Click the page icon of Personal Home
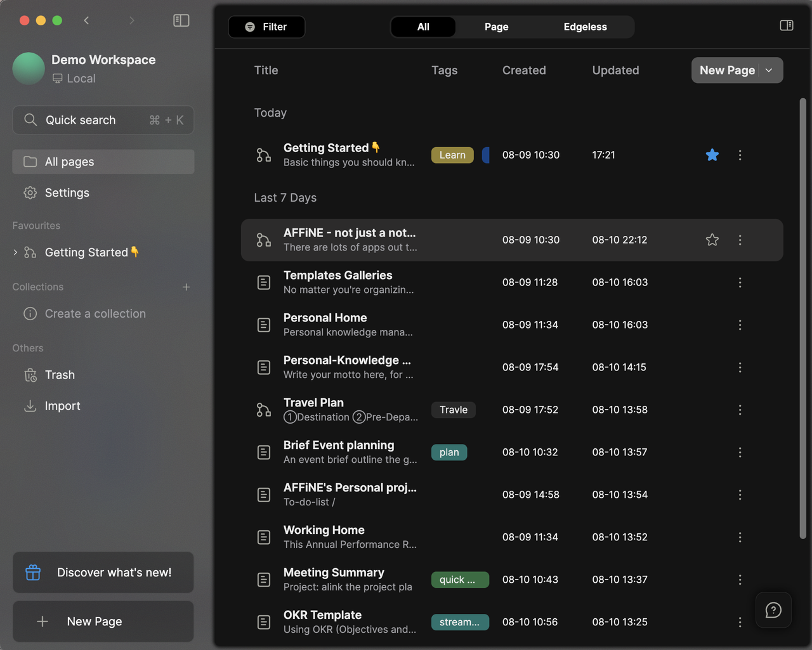The image size is (812, 650). [x=264, y=325]
